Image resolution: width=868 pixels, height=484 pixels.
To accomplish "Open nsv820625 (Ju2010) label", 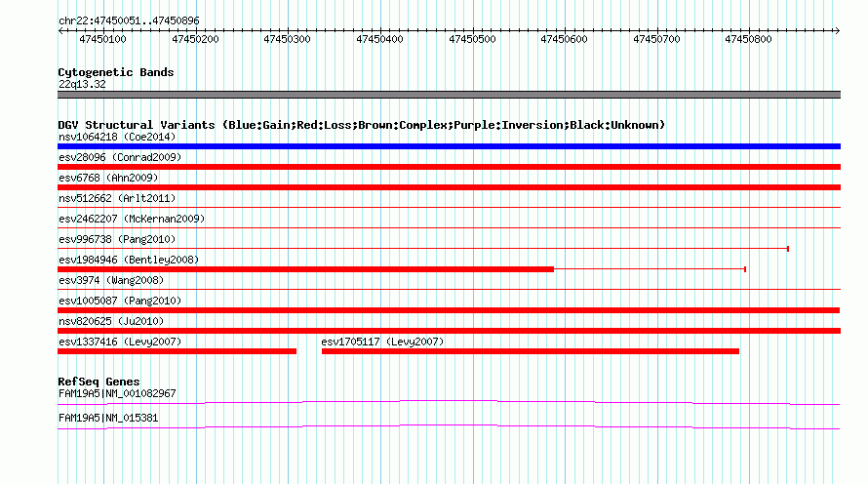I will (x=111, y=321).
